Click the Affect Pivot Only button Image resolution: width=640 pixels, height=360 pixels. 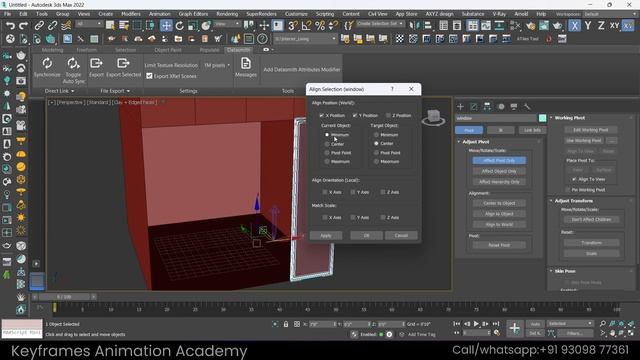tap(499, 160)
